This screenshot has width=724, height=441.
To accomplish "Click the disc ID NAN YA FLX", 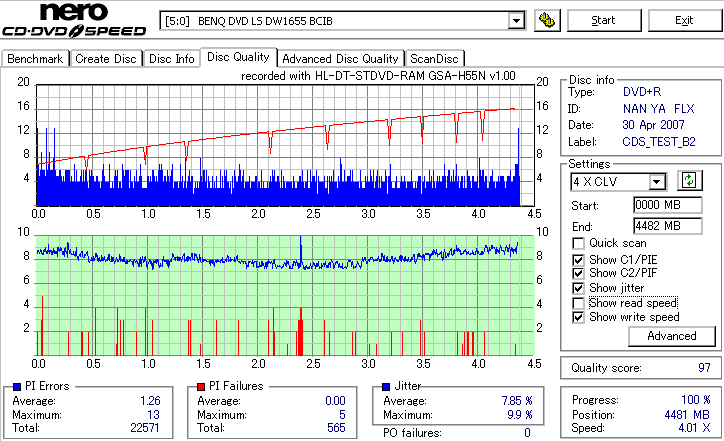I will tap(658, 109).
